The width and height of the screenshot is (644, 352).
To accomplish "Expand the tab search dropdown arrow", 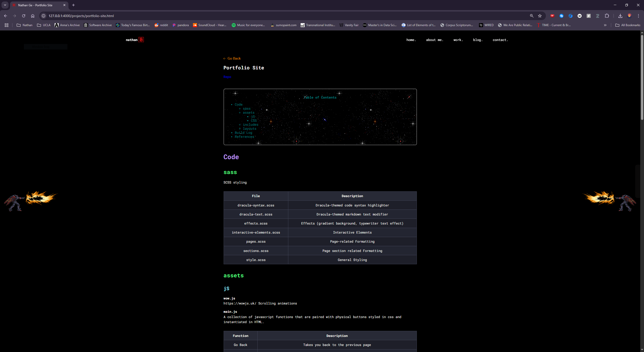I will click(5, 5).
